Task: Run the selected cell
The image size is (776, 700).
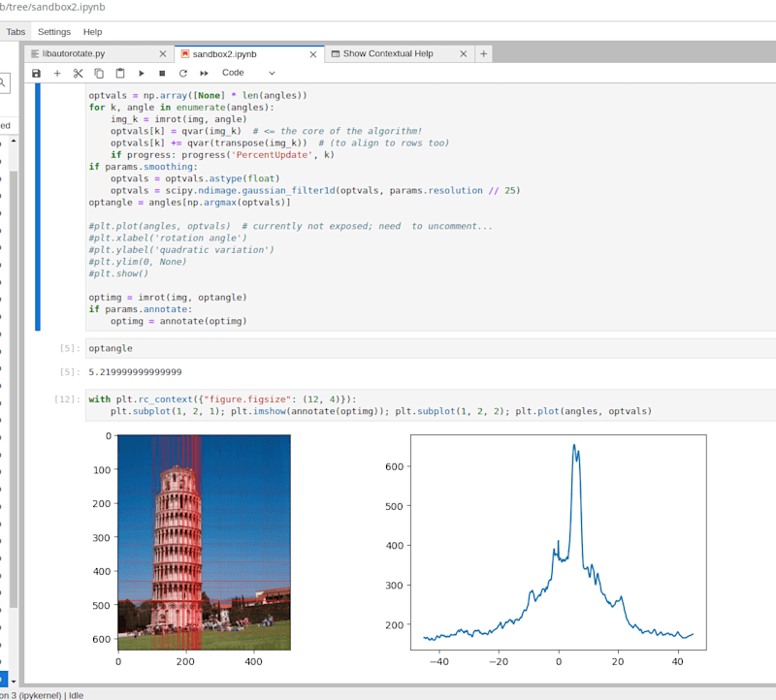Action: pyautogui.click(x=141, y=74)
